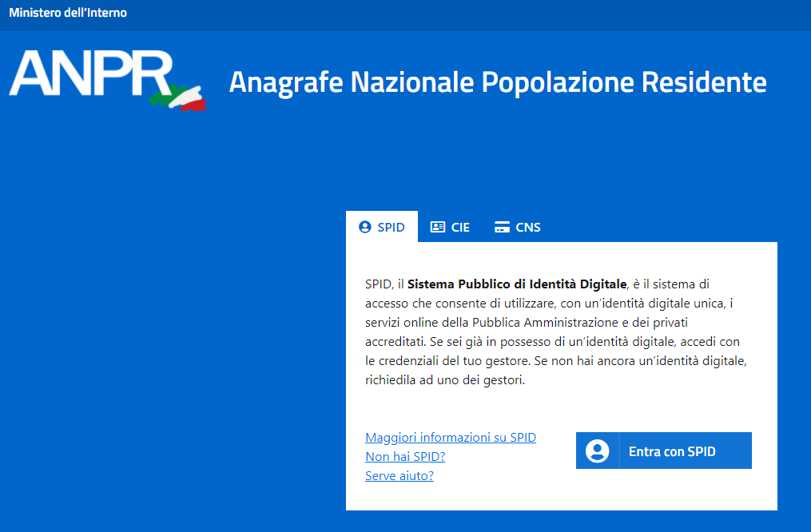The height and width of the screenshot is (532, 811).
Task: Open the Maggiori informazioni su SPID link
Action: [x=450, y=437]
